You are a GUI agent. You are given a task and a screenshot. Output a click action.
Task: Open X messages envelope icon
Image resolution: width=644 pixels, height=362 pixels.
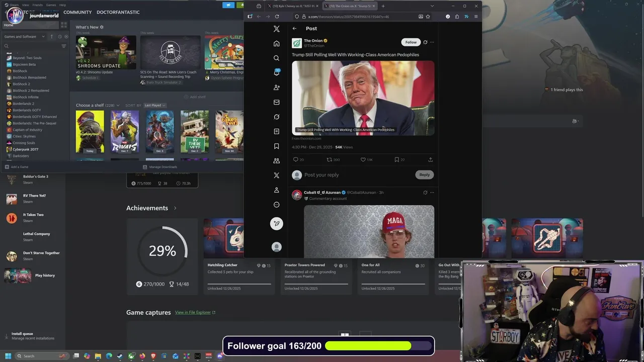pyautogui.click(x=276, y=102)
